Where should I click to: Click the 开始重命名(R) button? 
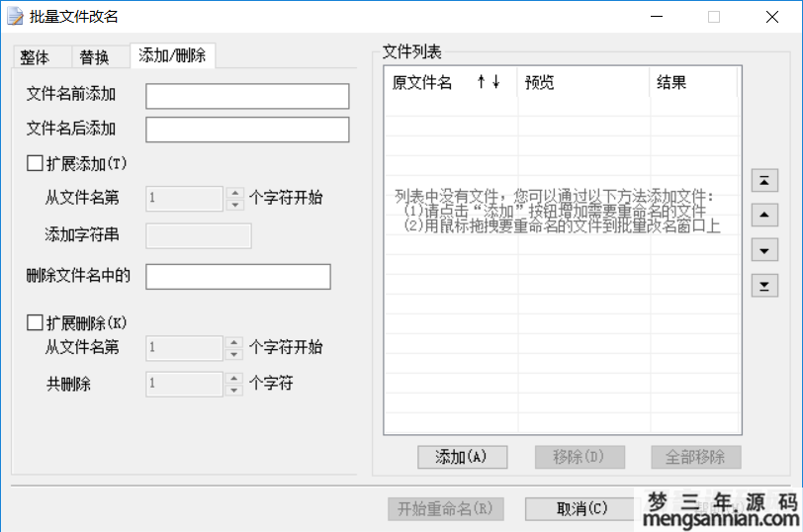[x=446, y=509]
